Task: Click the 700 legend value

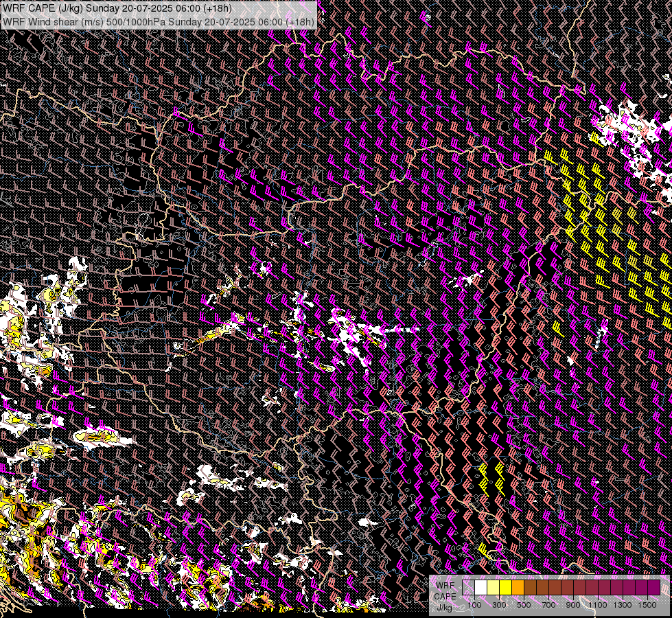Action: (548, 605)
